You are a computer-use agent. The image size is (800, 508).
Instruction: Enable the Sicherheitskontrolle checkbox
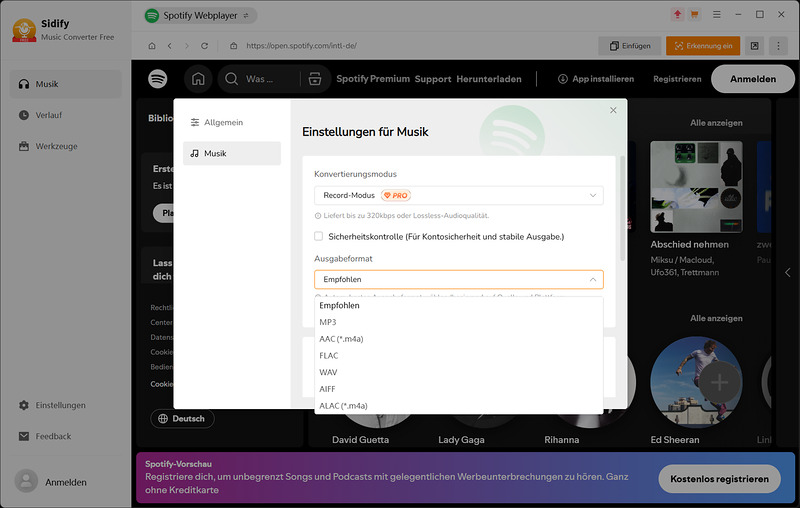(x=319, y=236)
